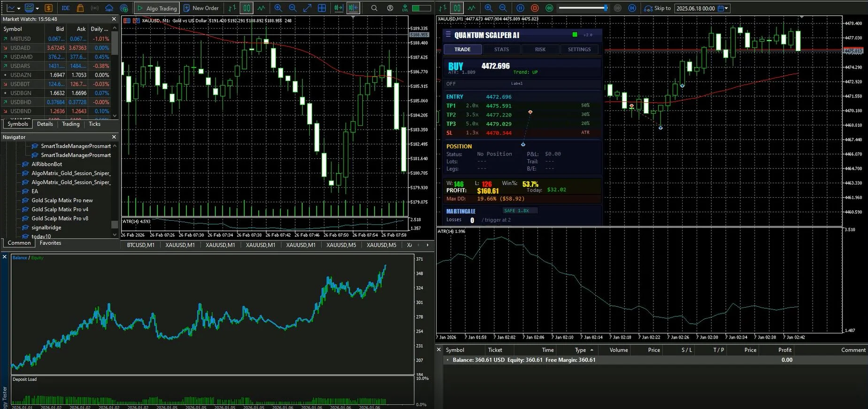Click the Signals broadcast icon
Viewport: 868px width, 409px height.
95,8
